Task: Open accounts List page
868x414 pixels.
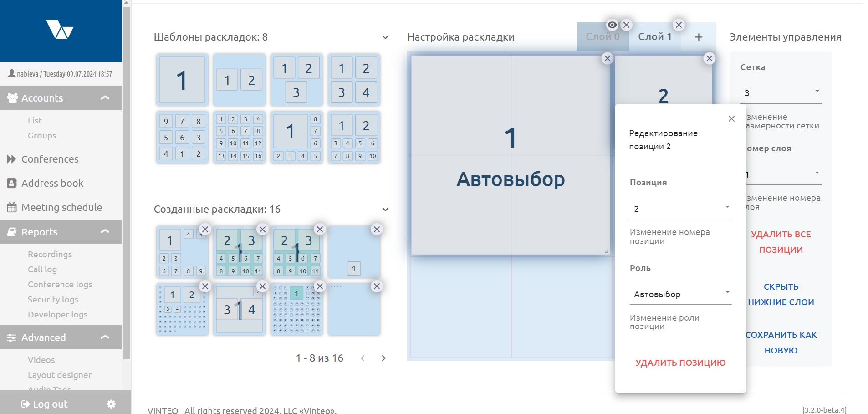Action: pyautogui.click(x=35, y=120)
